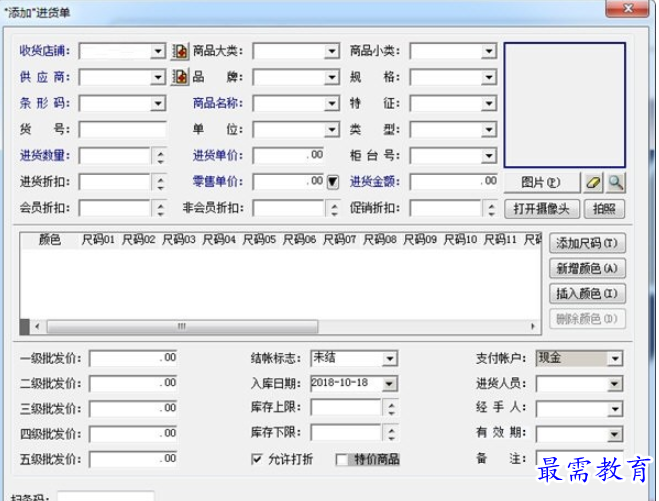Click the 尺码10 column header
This screenshot has width=659, height=501.
point(460,240)
